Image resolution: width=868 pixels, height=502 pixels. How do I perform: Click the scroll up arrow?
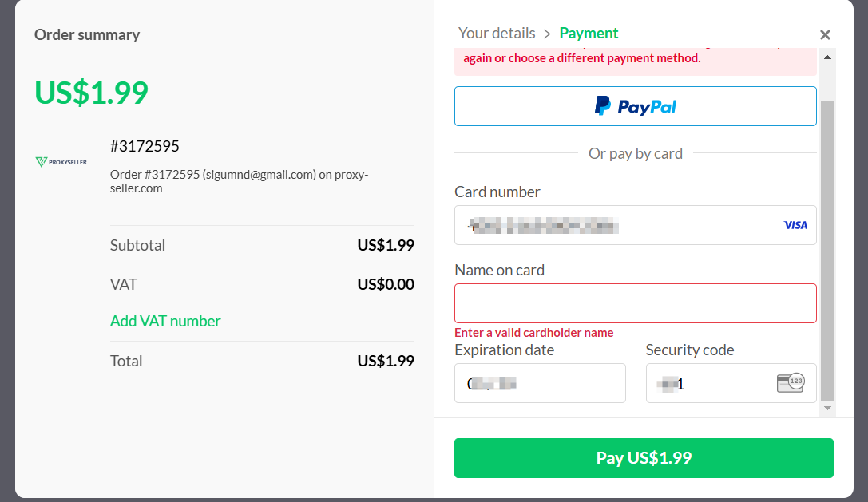pos(827,57)
